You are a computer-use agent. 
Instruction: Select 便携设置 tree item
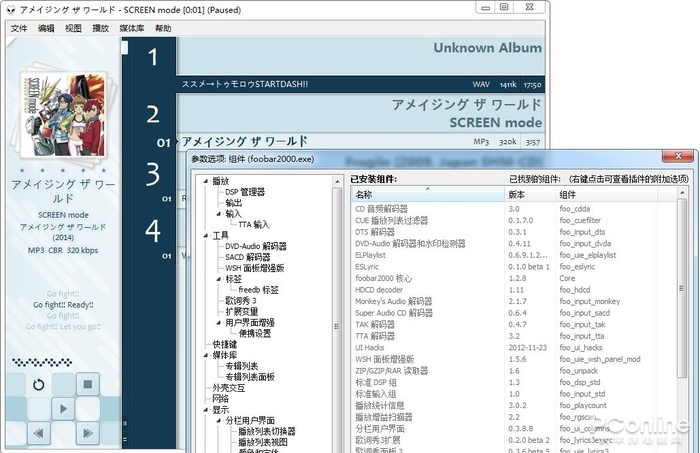(x=254, y=333)
